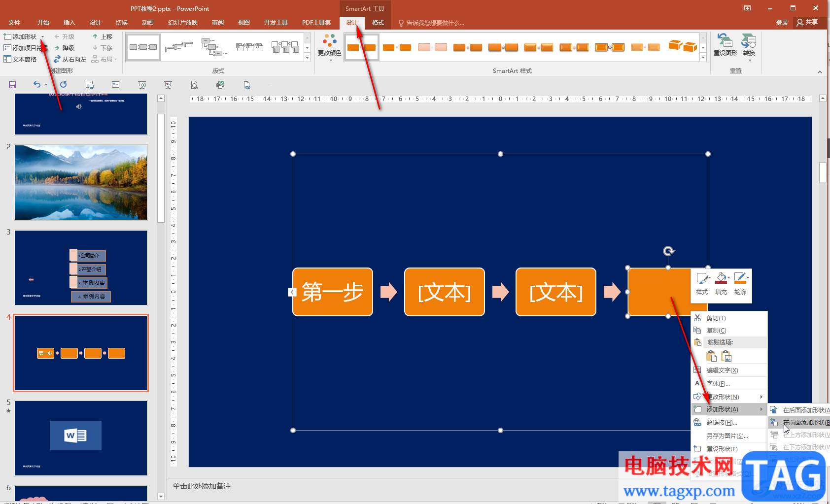830x504 pixels.
Task: Choose Add Shape Before (在前面添加形状)
Action: click(x=799, y=422)
